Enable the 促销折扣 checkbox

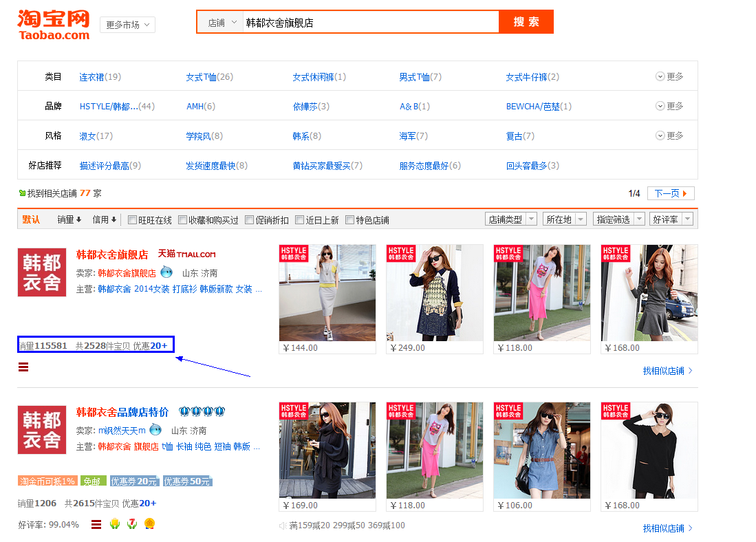click(249, 220)
